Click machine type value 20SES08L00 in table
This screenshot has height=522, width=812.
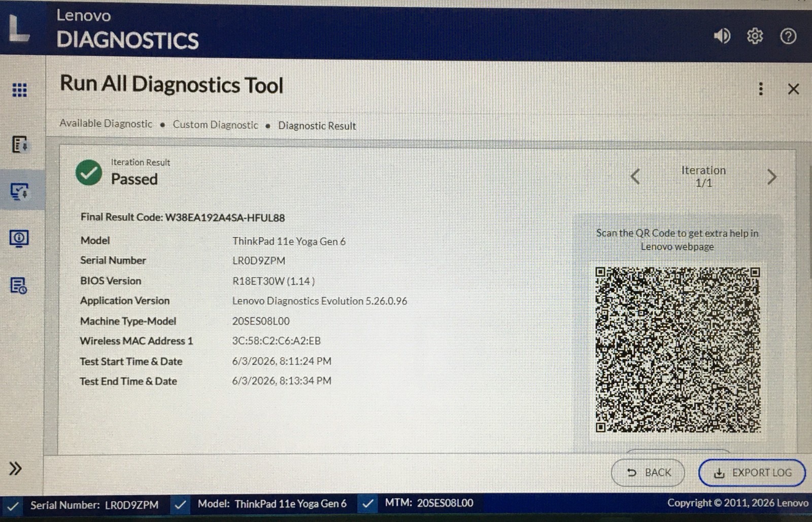click(261, 321)
